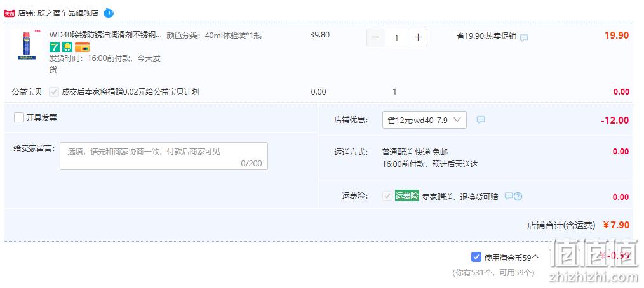Viewport: 644px width, 288px height.
Task: Click the 省19.90:热卖促销 promotion text
Action: click(486, 36)
